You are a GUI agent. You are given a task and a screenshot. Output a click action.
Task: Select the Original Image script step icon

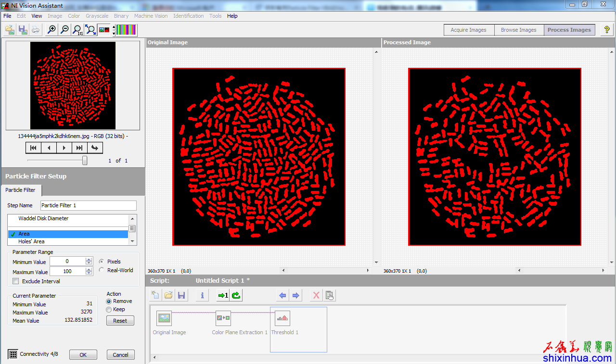pyautogui.click(x=164, y=318)
